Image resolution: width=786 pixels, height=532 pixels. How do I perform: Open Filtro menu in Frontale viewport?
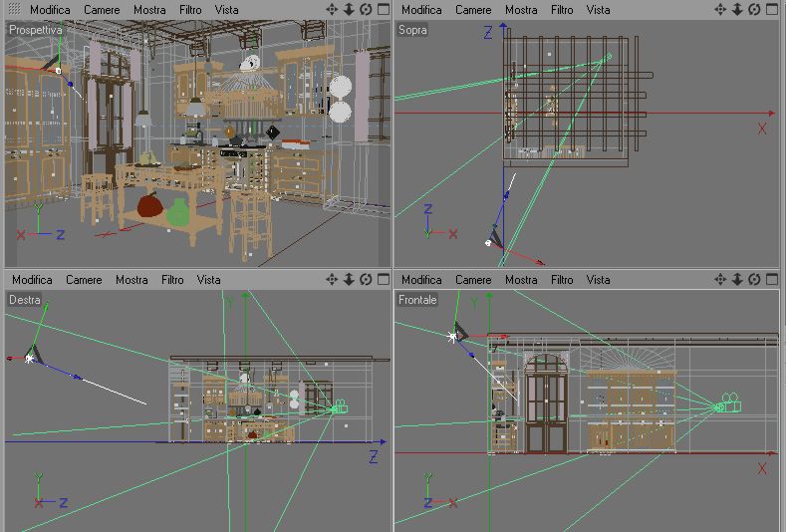pyautogui.click(x=562, y=280)
